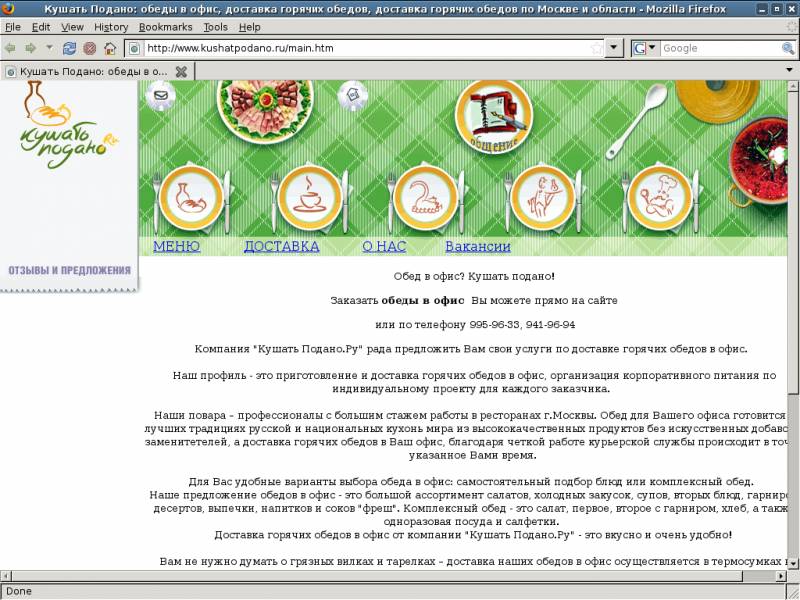Open the Help menu
Viewport: 800px width, 600px height.
[249, 27]
